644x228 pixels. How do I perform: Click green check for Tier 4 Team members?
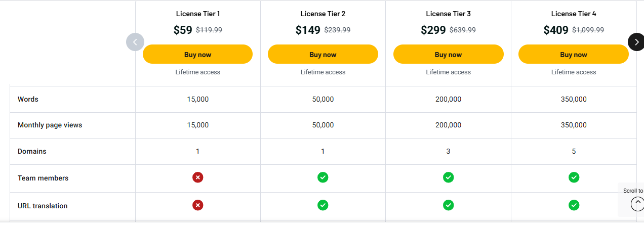574,177
